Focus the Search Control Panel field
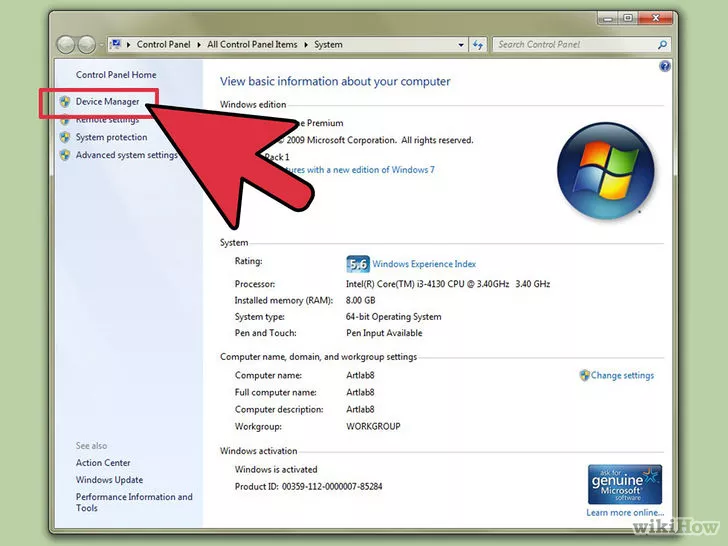The width and height of the screenshot is (728, 546). tap(570, 45)
